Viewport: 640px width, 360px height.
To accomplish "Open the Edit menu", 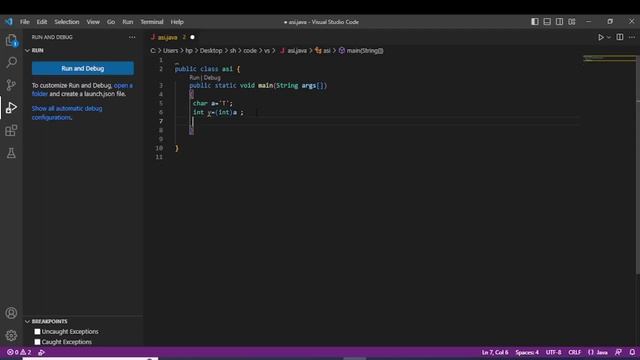I will pos(42,22).
